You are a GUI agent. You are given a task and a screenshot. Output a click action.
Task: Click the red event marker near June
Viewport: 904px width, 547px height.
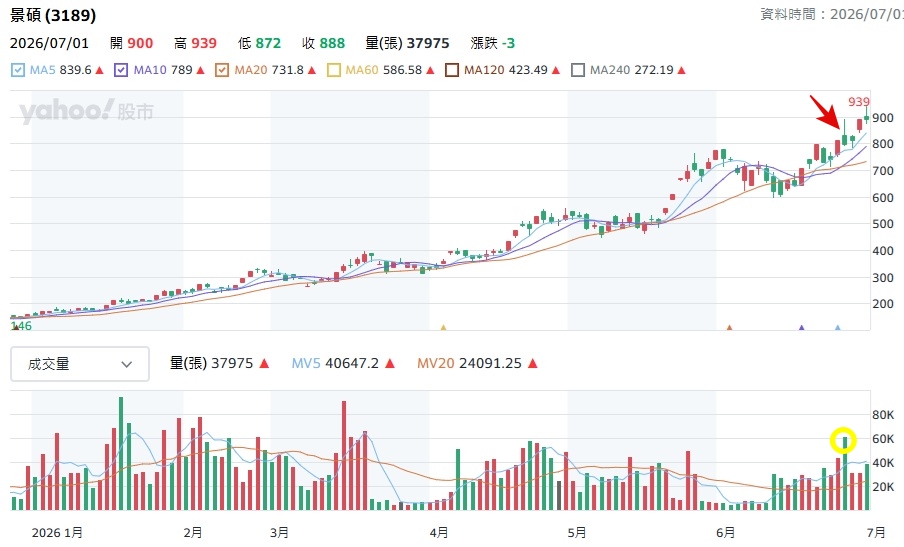[x=729, y=327]
